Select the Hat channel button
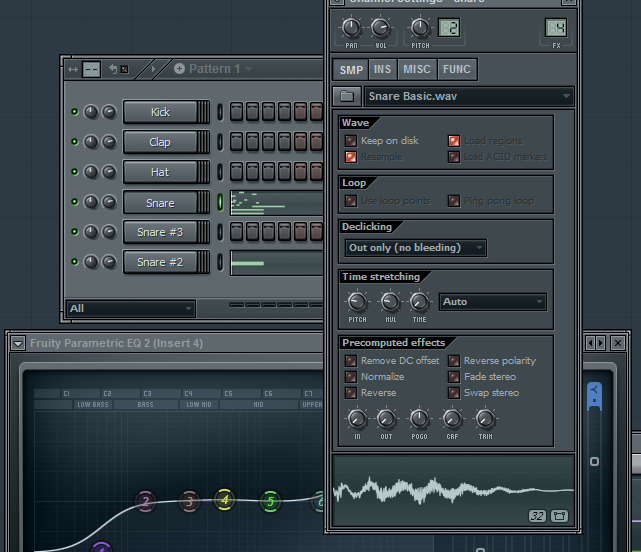This screenshot has height=552, width=641. [166, 172]
